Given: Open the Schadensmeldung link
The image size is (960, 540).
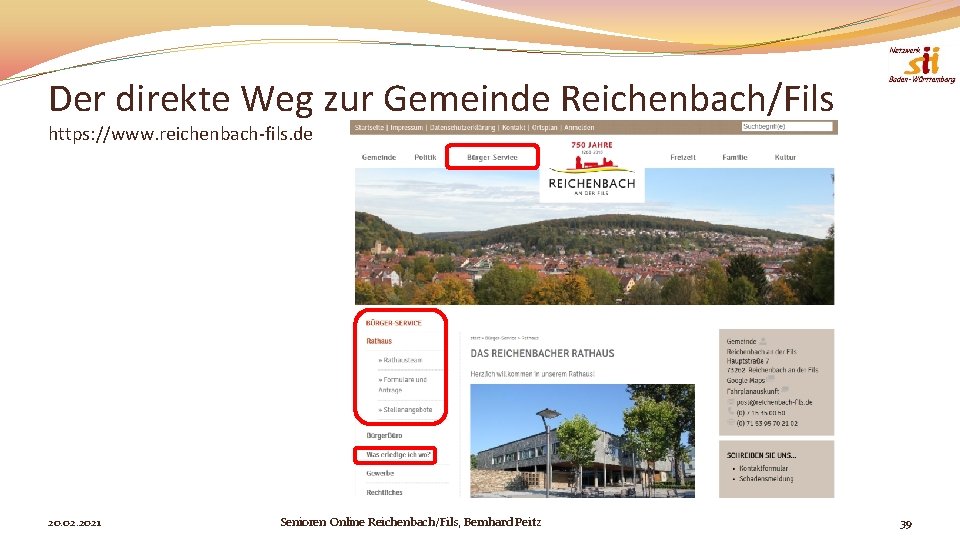Looking at the screenshot, I should point(766,479).
